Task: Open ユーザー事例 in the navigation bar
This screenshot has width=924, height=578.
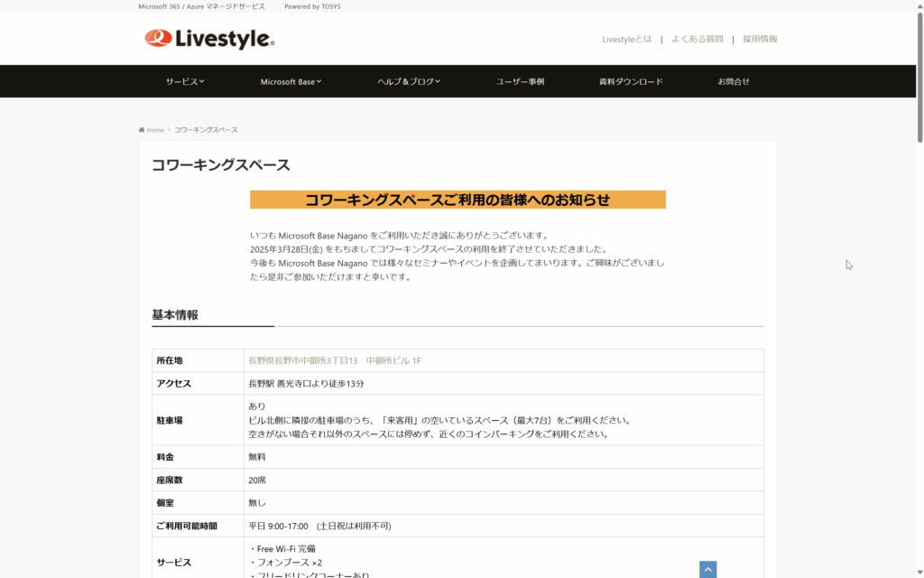Action: click(x=520, y=81)
